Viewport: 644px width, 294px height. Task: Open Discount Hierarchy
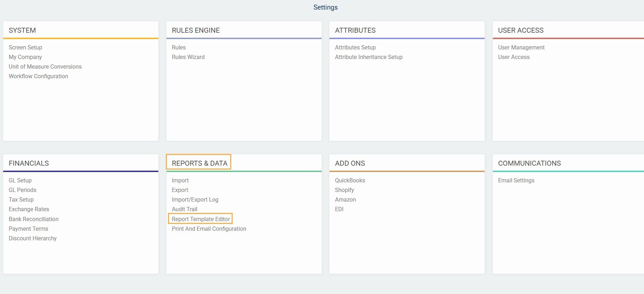point(33,238)
